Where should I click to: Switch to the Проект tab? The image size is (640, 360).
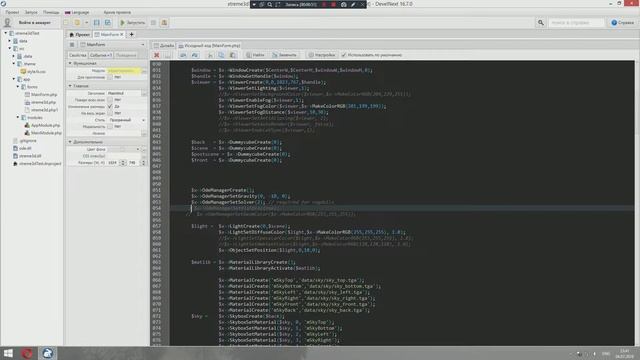coord(80,34)
